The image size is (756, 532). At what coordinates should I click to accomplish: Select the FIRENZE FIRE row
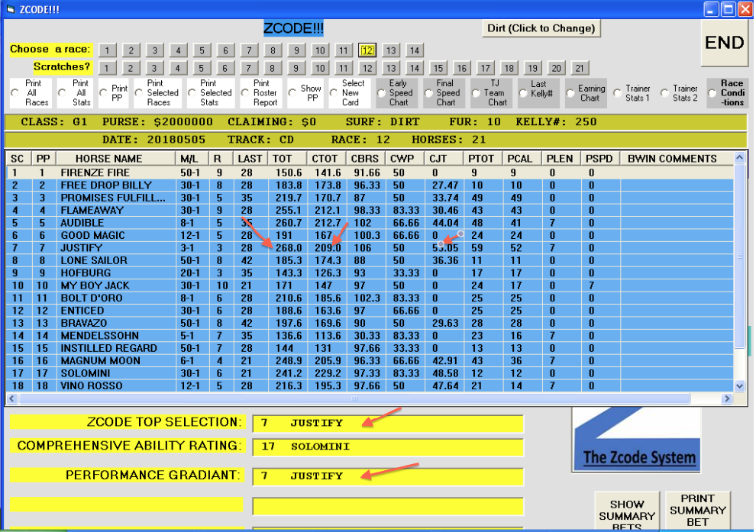(370, 172)
